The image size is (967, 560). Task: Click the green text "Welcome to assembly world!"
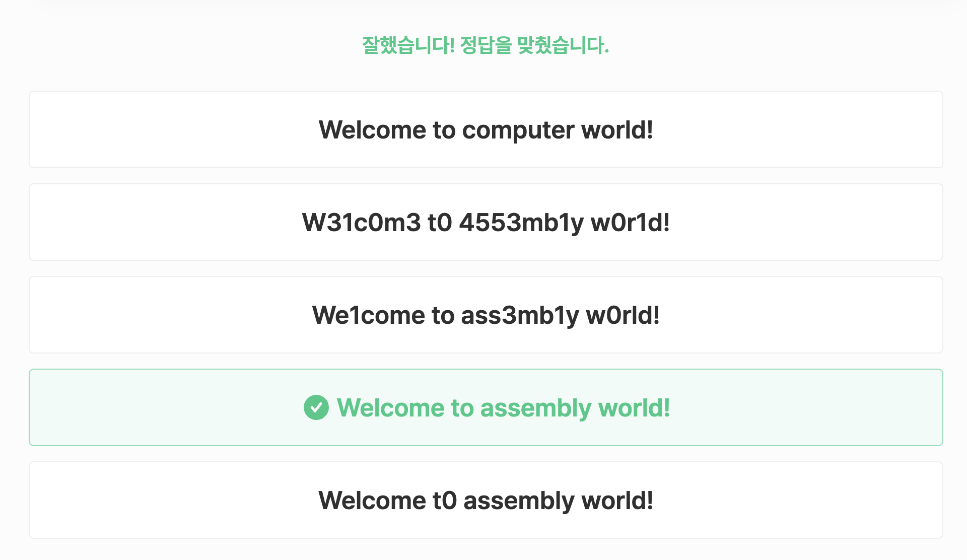pyautogui.click(x=504, y=408)
